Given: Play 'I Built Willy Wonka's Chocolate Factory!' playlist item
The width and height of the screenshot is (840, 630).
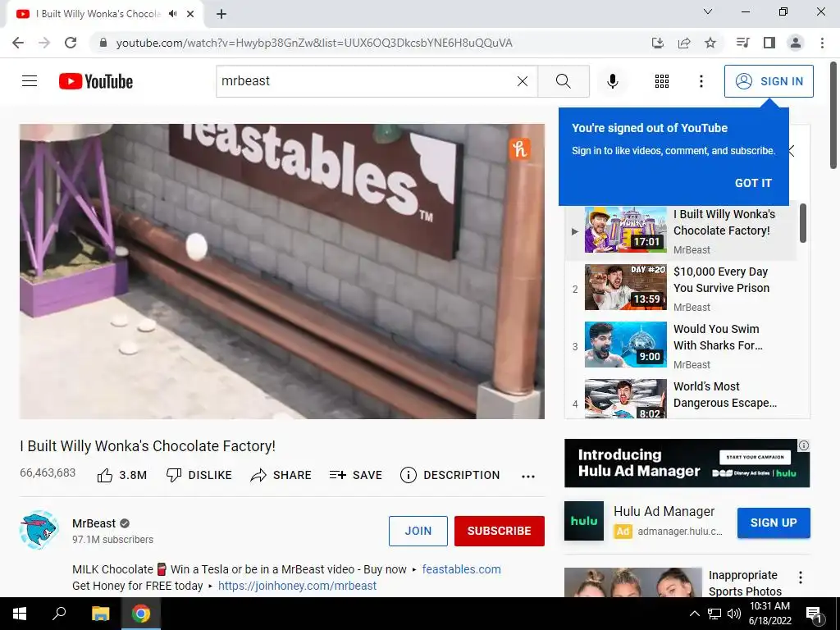Looking at the screenshot, I should (x=680, y=231).
